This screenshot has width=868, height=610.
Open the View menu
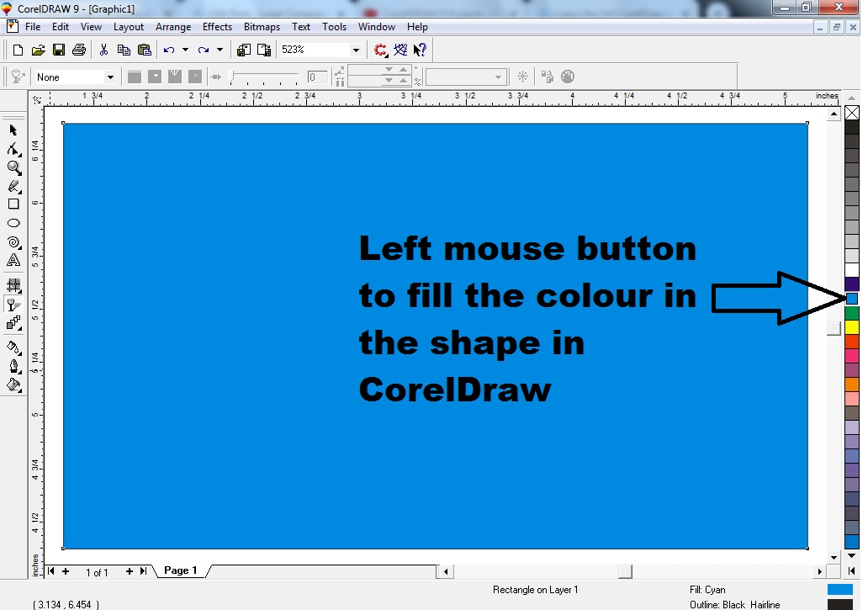point(91,27)
